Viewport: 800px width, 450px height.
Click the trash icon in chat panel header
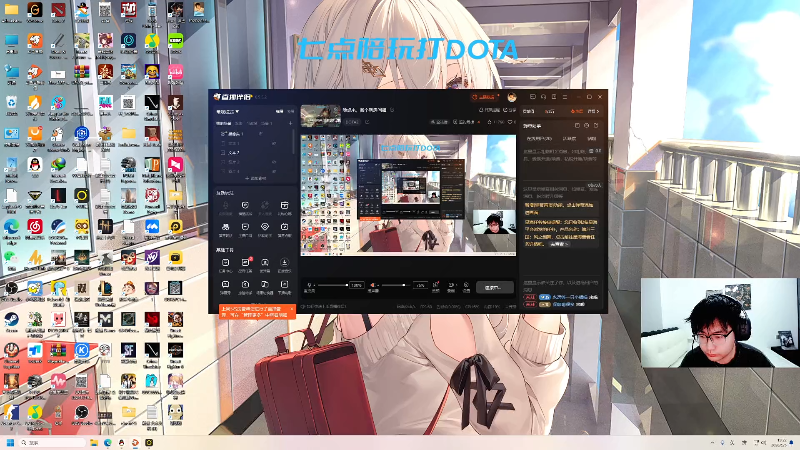click(596, 126)
